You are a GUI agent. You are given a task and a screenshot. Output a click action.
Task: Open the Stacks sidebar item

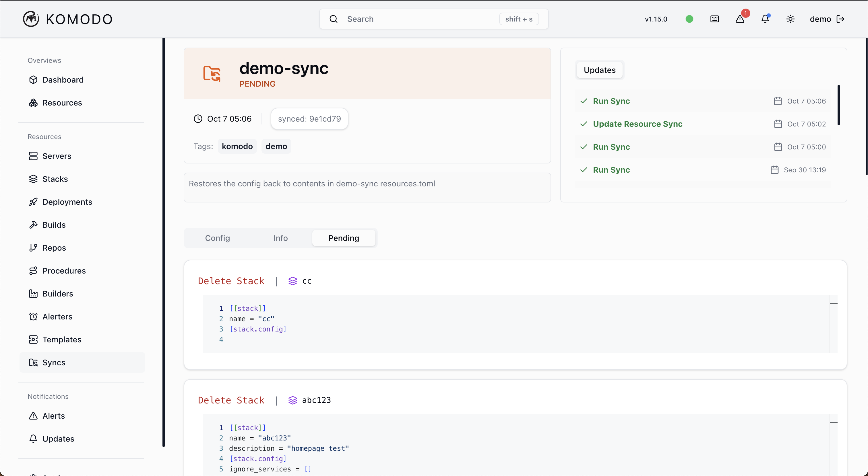click(55, 179)
